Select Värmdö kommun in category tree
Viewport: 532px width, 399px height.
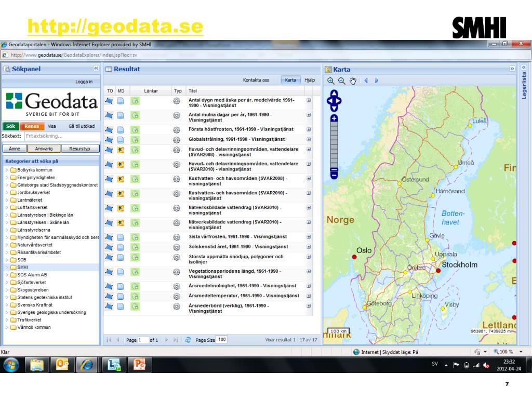[x=34, y=327]
